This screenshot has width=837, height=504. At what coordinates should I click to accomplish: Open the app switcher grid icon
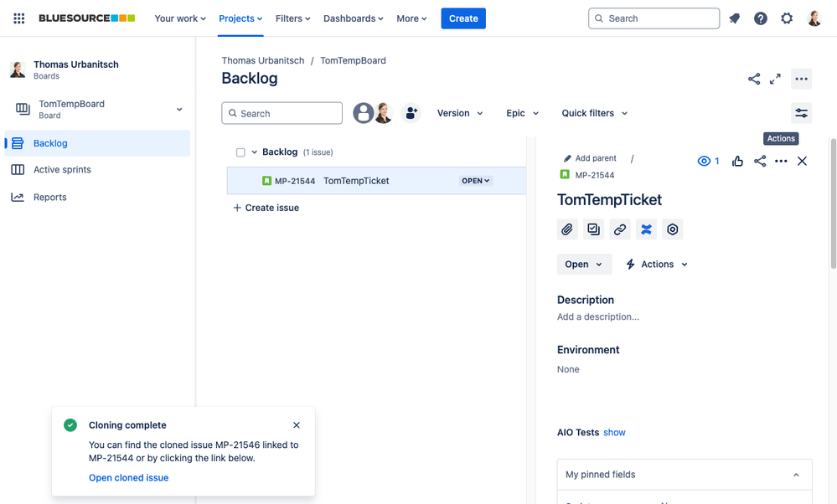click(x=18, y=18)
